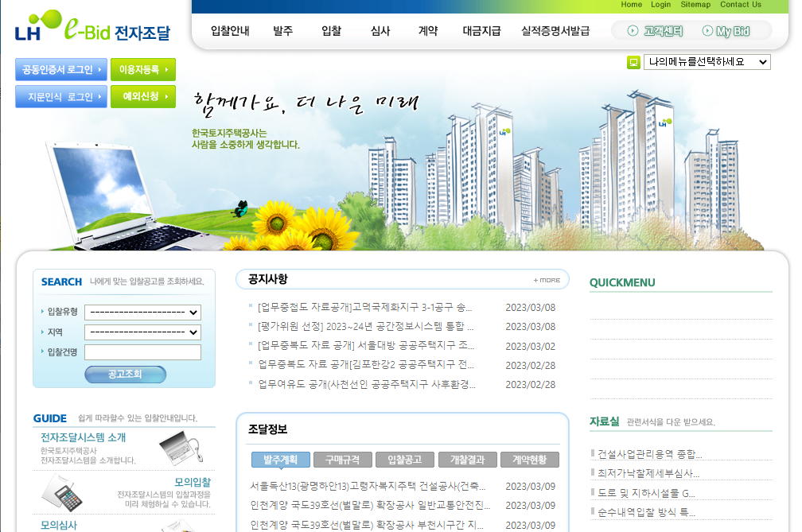Click the 공고조회 search button
Viewport: 802px width, 532px height.
pos(126,374)
